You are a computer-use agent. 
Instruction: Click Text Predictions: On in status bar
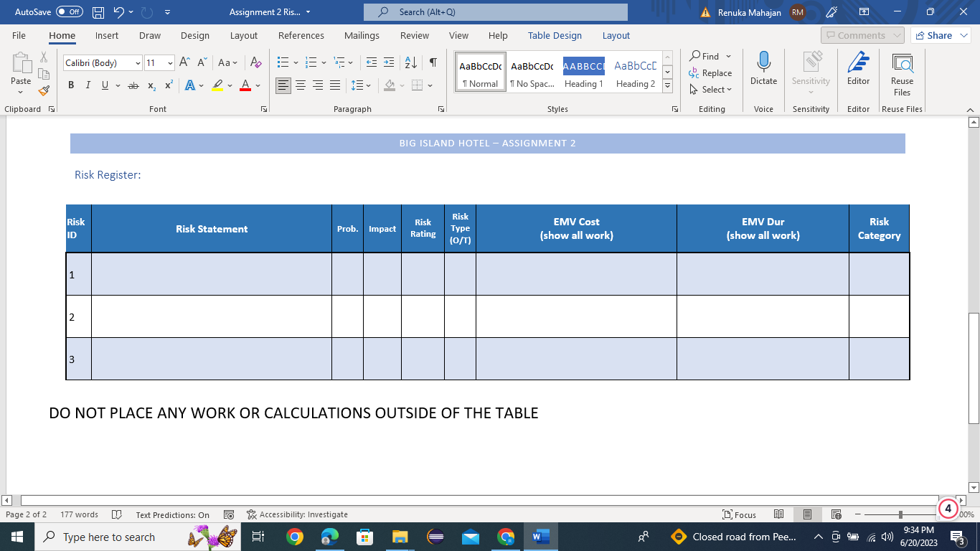tap(172, 514)
